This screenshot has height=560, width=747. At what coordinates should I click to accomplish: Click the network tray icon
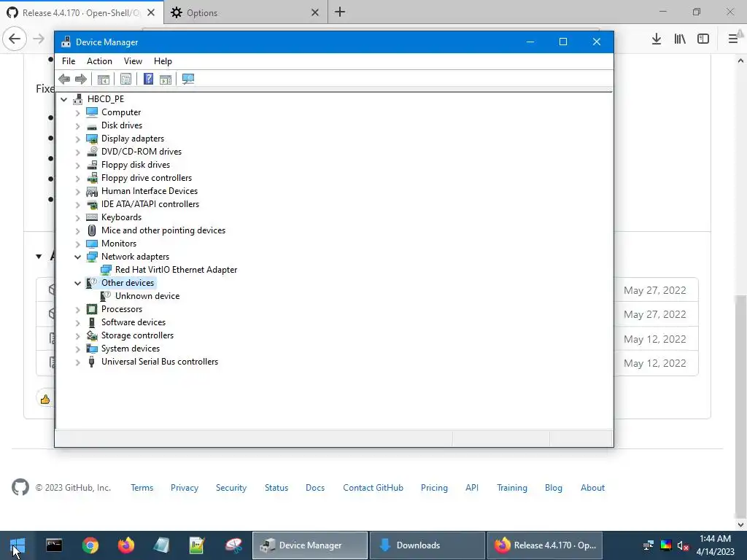[x=649, y=545]
